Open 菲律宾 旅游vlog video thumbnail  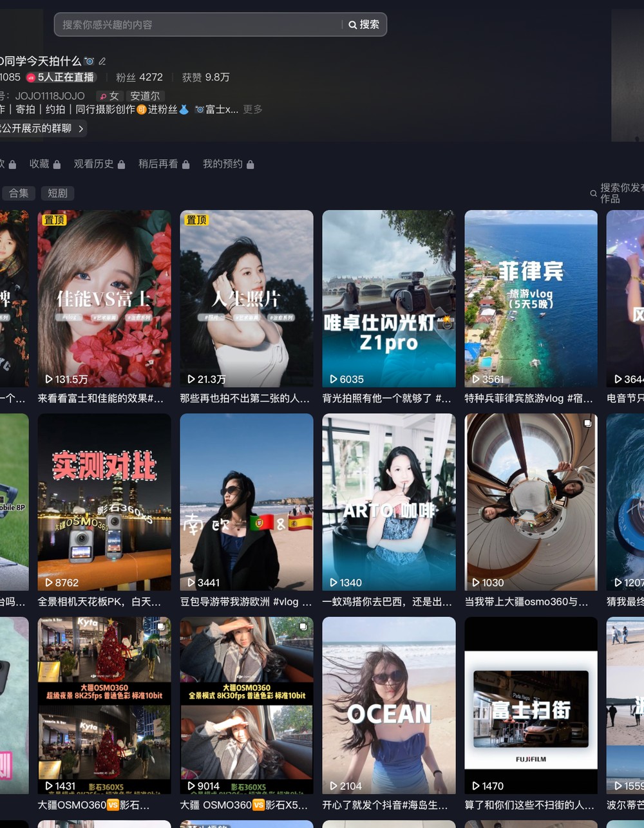click(531, 299)
